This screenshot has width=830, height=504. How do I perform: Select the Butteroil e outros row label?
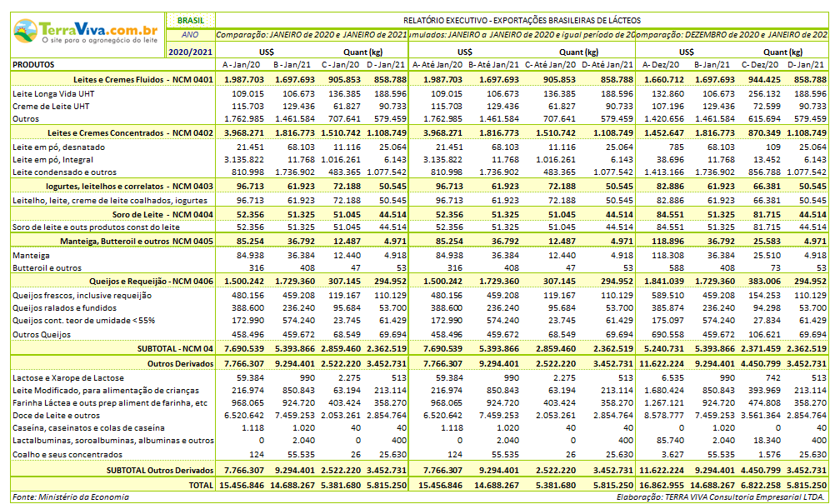(47, 268)
